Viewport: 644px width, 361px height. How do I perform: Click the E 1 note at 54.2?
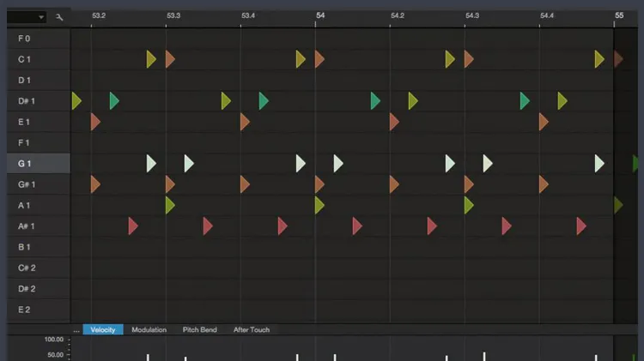[393, 122]
